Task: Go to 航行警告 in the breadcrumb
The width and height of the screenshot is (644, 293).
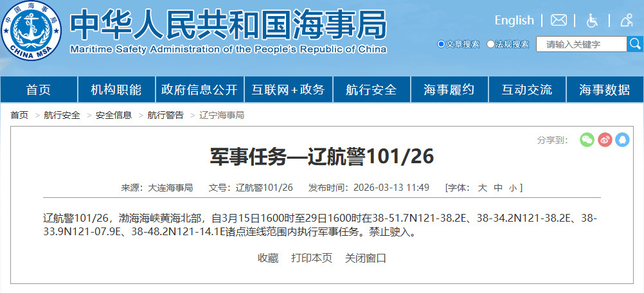Action: (166, 115)
